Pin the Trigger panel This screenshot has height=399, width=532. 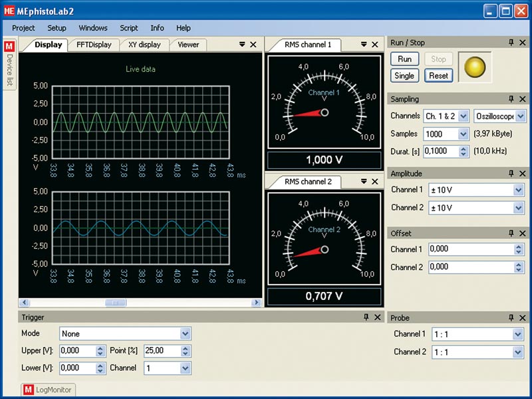pos(366,317)
